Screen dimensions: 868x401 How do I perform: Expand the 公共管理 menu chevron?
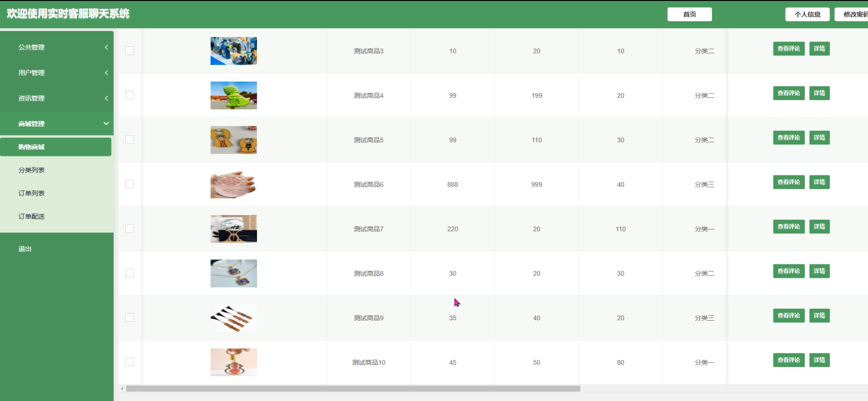tap(106, 47)
